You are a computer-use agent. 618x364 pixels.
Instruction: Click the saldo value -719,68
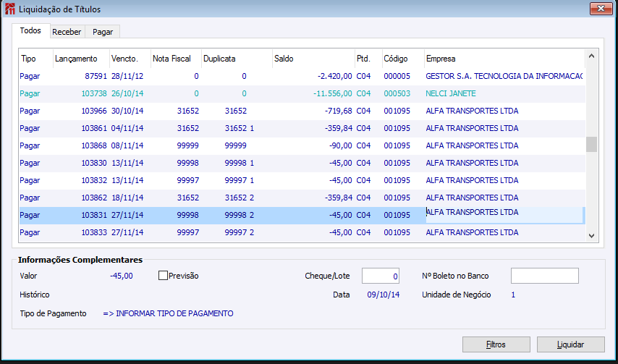338,111
